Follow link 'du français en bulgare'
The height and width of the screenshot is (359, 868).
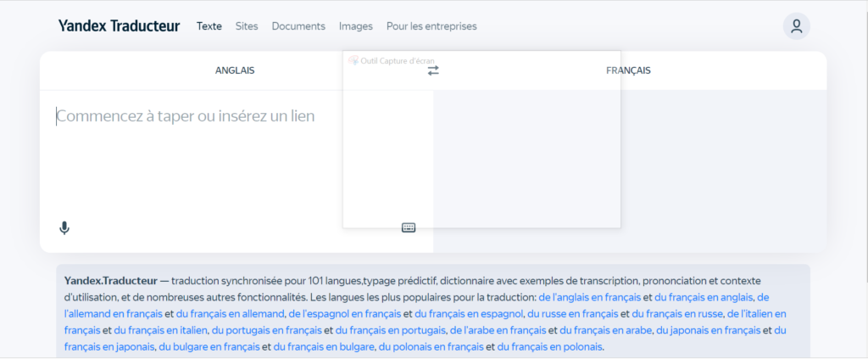click(324, 347)
